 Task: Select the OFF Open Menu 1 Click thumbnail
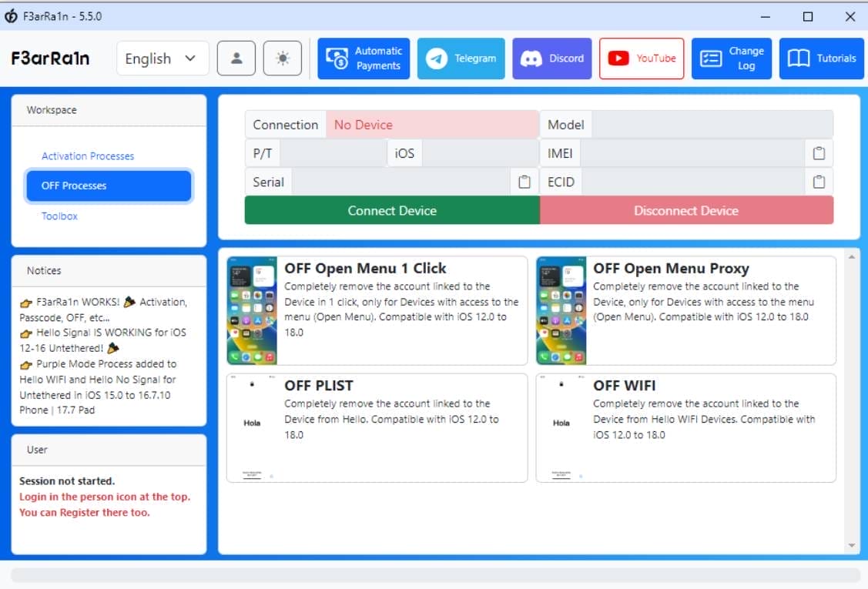click(x=252, y=310)
